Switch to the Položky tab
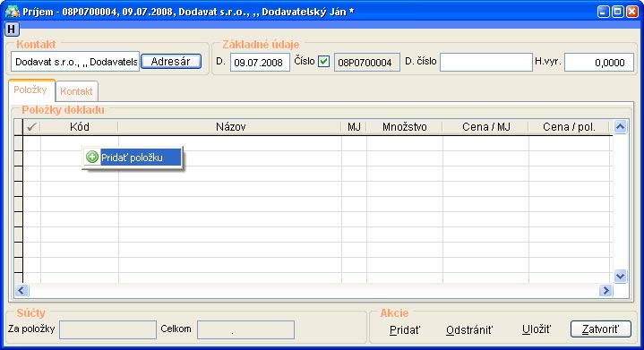 pyautogui.click(x=30, y=90)
